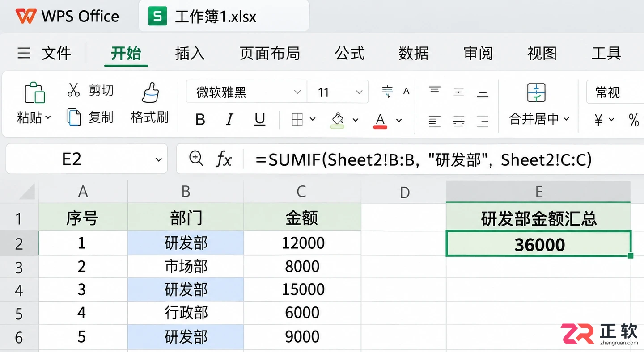The height and width of the screenshot is (352, 644).
Task: Switch to the 数据 tab
Action: [x=414, y=54]
